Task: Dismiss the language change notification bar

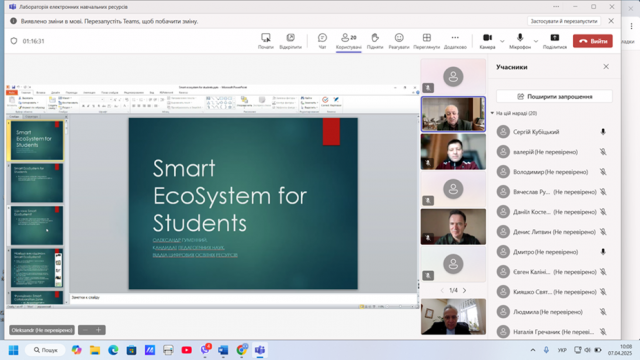Action: [611, 21]
